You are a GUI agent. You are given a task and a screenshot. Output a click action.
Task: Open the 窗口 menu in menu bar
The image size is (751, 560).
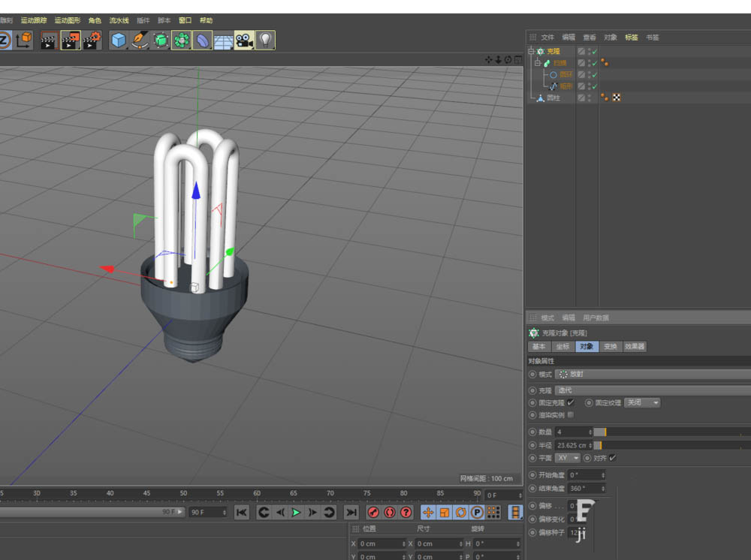(x=185, y=20)
